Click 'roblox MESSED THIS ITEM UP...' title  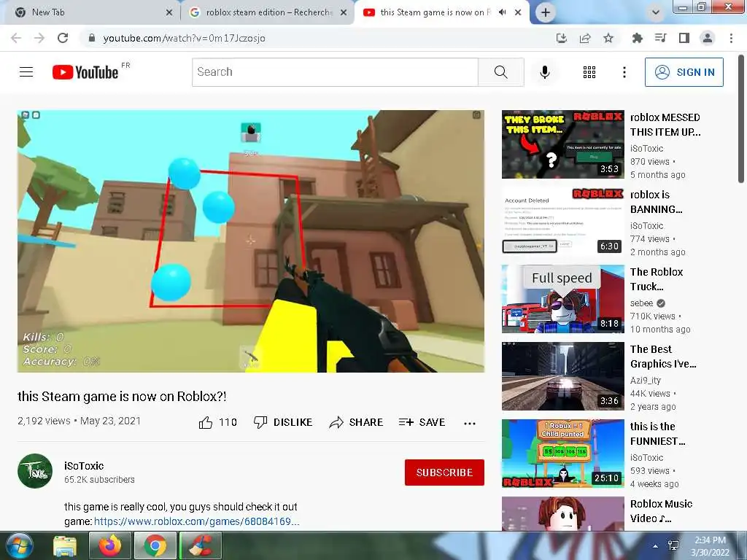pos(665,125)
